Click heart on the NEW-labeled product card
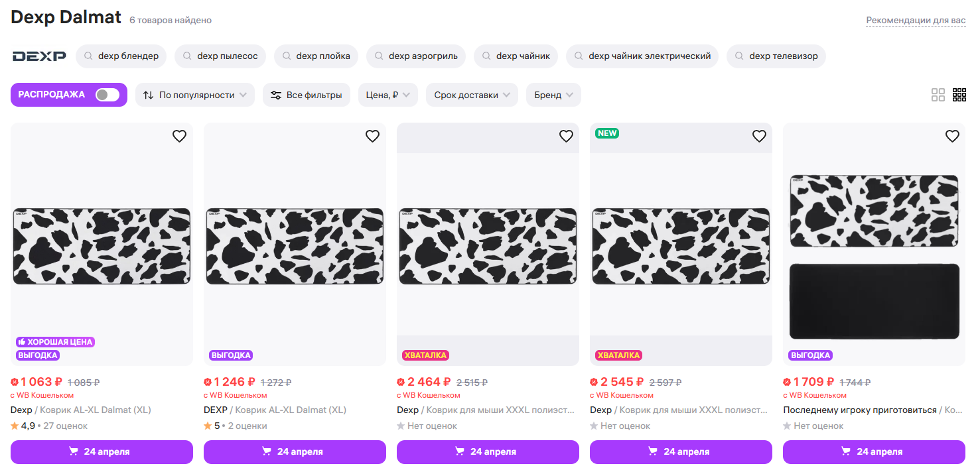Viewport: 980px width, 472px height. pyautogui.click(x=759, y=136)
